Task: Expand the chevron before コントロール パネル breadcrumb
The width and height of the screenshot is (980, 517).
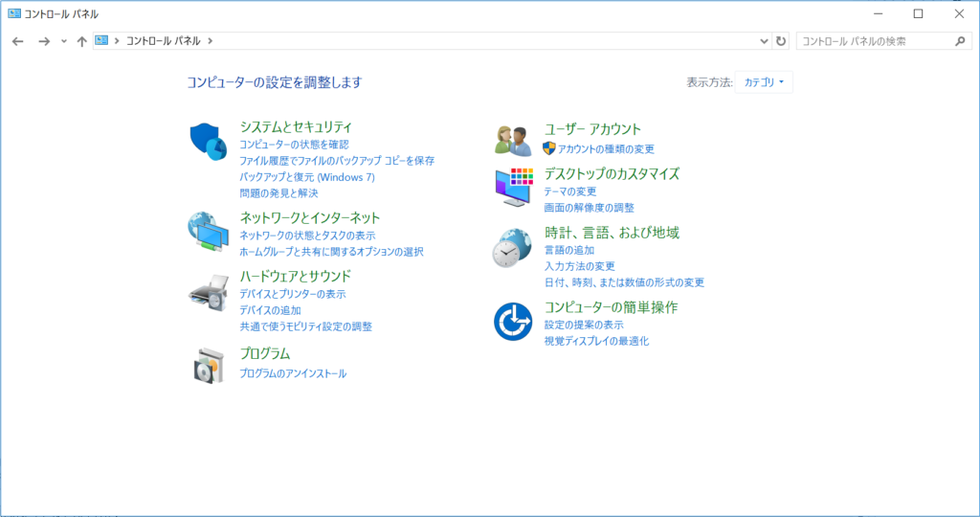Action: pos(117,40)
